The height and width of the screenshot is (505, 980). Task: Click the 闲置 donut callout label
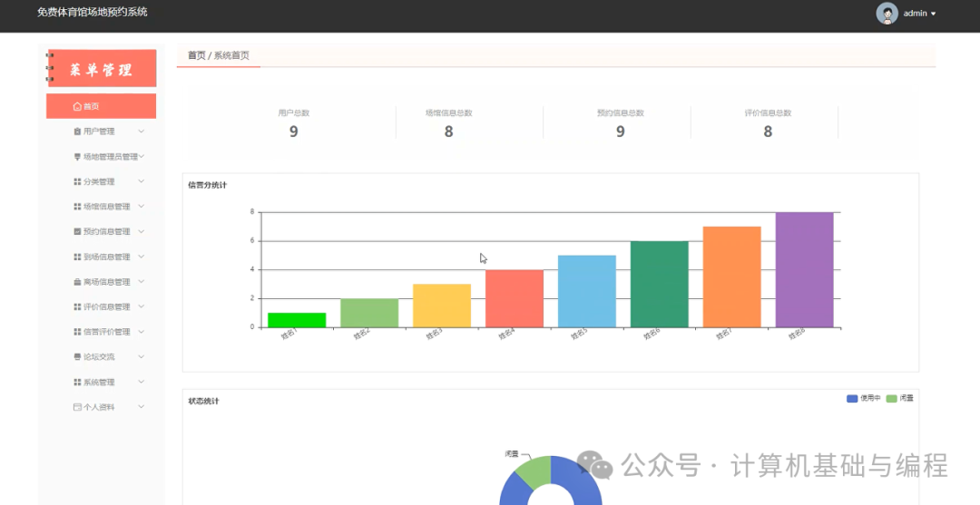[x=512, y=454]
